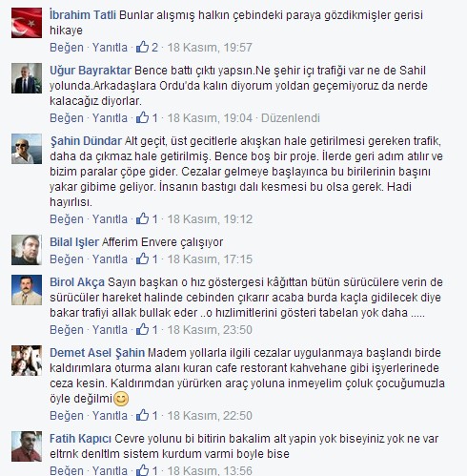The height and width of the screenshot is (476, 467).
Task: Click thumbs-up icon on Demet Asel Şahin's comment
Action: coord(142,415)
